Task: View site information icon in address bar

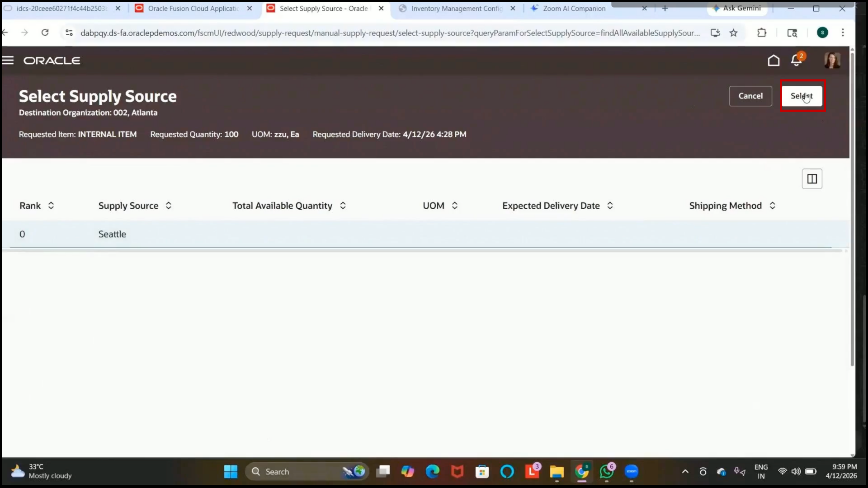Action: pos(69,33)
